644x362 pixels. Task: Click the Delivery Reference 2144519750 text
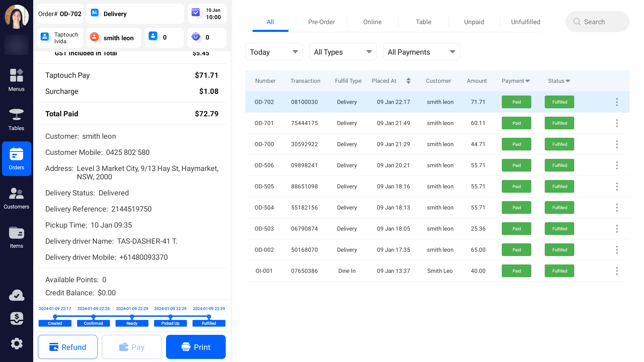point(98,209)
